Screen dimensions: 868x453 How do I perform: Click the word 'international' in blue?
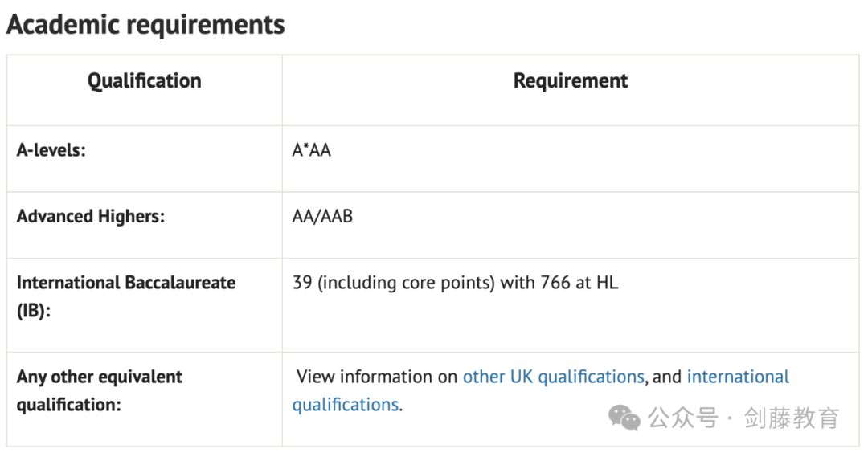click(x=738, y=377)
